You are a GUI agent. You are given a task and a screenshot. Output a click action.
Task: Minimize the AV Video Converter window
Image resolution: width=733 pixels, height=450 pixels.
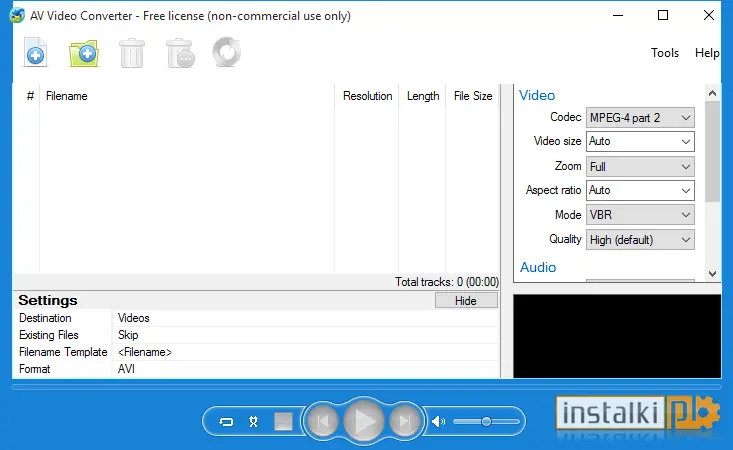(618, 15)
